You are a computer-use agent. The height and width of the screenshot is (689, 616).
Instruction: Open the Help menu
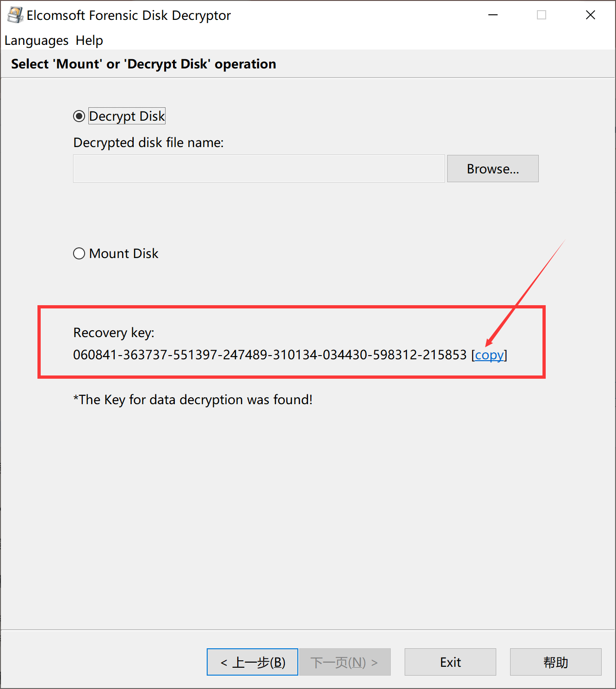point(89,41)
